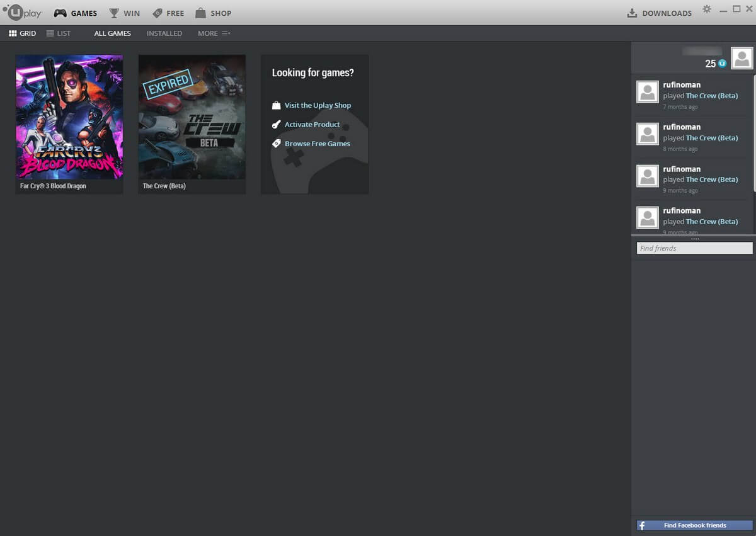Click the "8 months ago" timestamp
756x536 pixels.
pos(680,149)
